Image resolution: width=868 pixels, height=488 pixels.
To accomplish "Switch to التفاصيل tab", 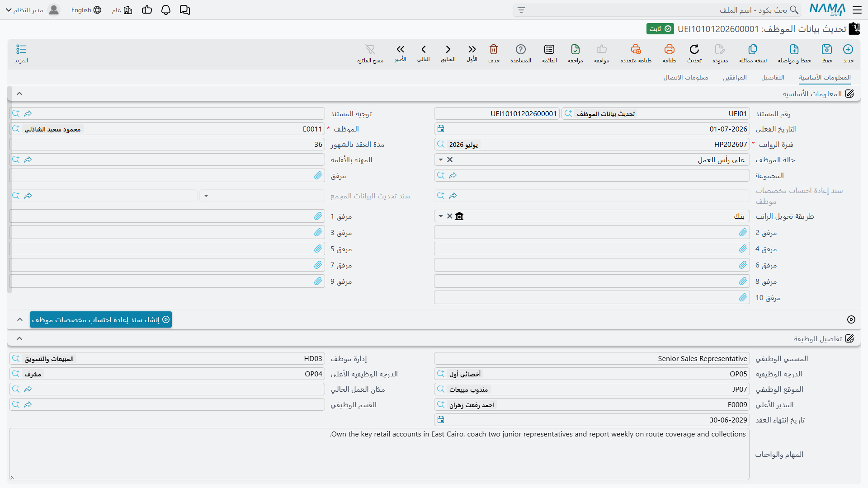I will click(x=773, y=78).
